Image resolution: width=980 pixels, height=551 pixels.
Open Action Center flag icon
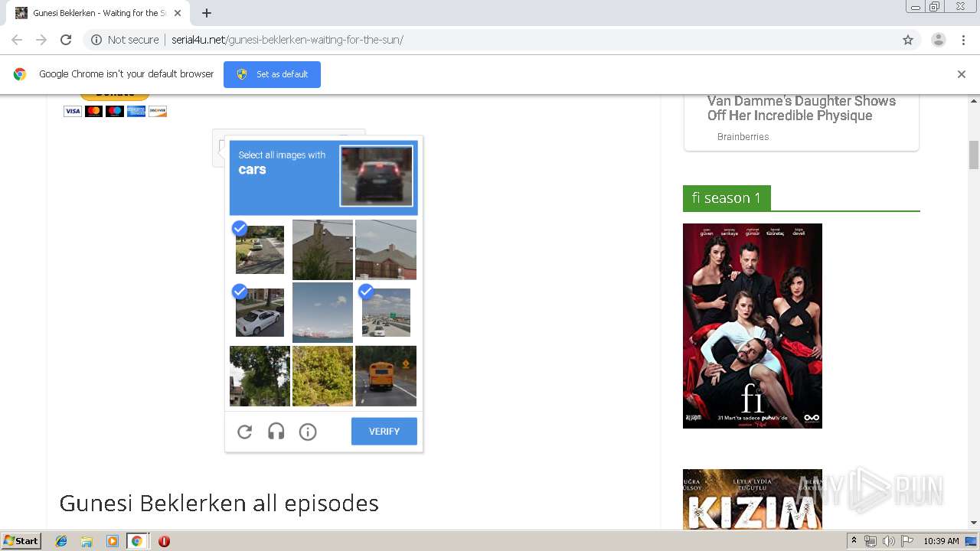coord(907,541)
